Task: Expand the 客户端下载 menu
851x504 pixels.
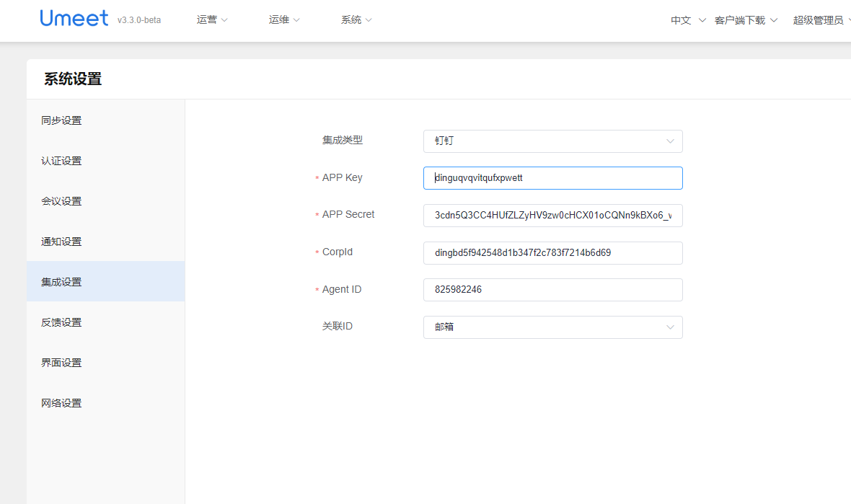Action: (745, 20)
